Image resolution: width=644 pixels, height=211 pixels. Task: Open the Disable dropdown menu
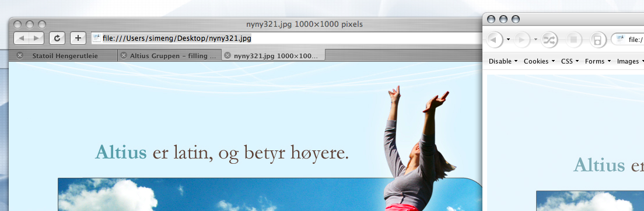pyautogui.click(x=503, y=61)
